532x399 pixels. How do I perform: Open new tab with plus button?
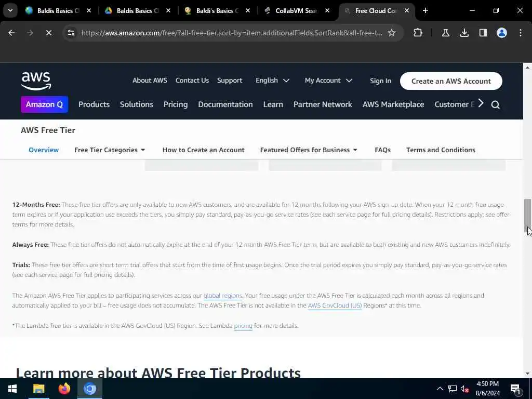(425, 10)
